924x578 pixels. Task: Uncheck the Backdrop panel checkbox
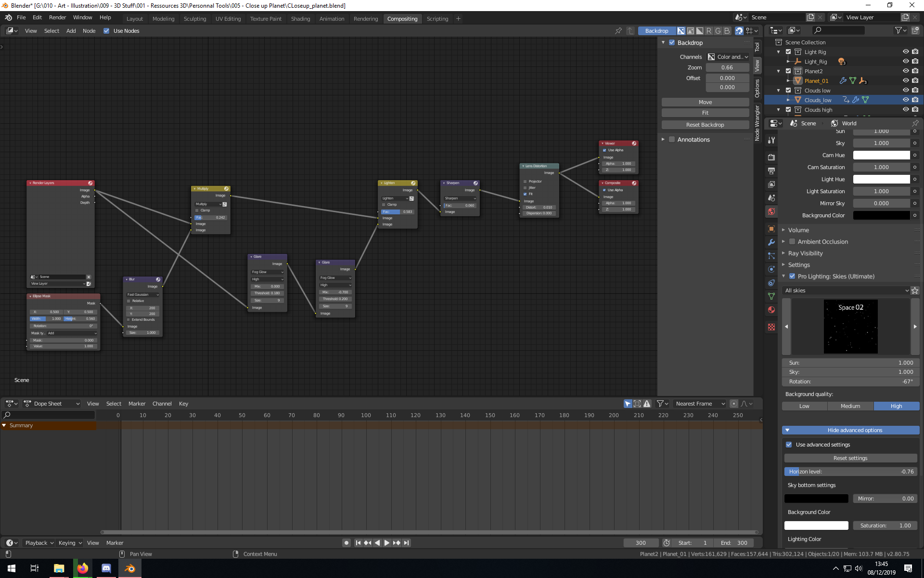click(672, 42)
